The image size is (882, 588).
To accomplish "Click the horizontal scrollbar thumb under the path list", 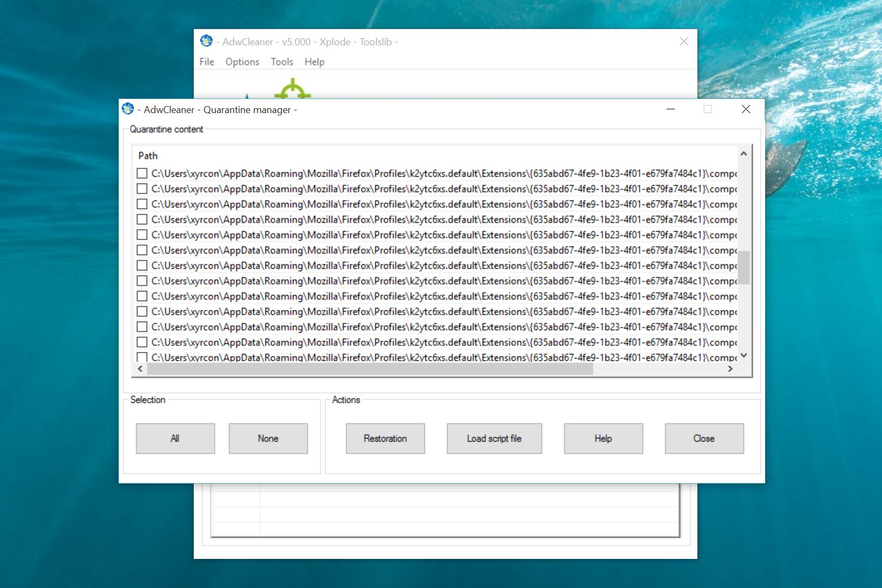I will click(x=370, y=369).
